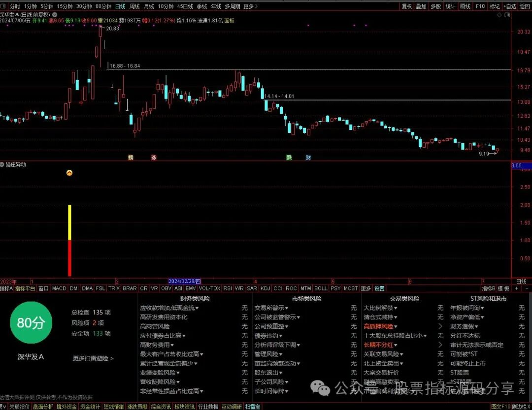Image resolution: width=532 pixels, height=410 pixels.
Task: Open the 长期不分红 detail arrow
Action: point(440,345)
